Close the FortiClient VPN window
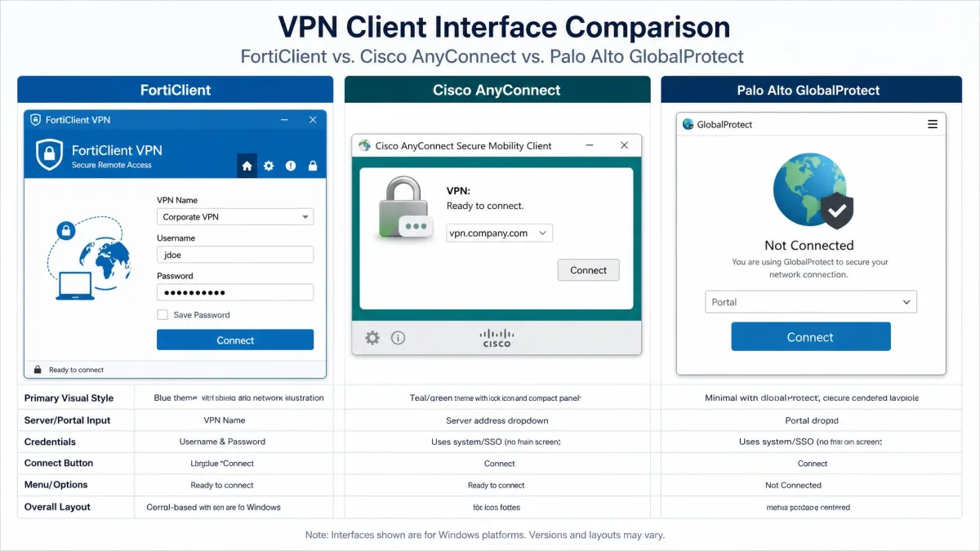980x551 pixels. 313,120
